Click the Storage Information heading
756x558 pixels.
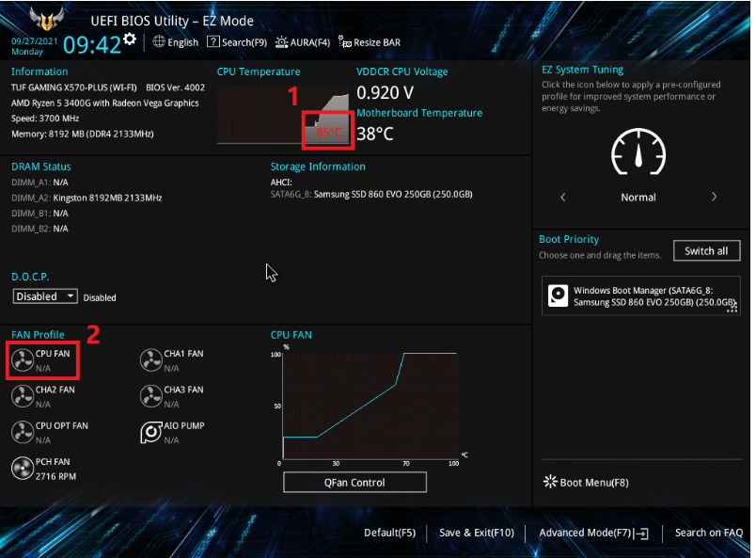(318, 167)
